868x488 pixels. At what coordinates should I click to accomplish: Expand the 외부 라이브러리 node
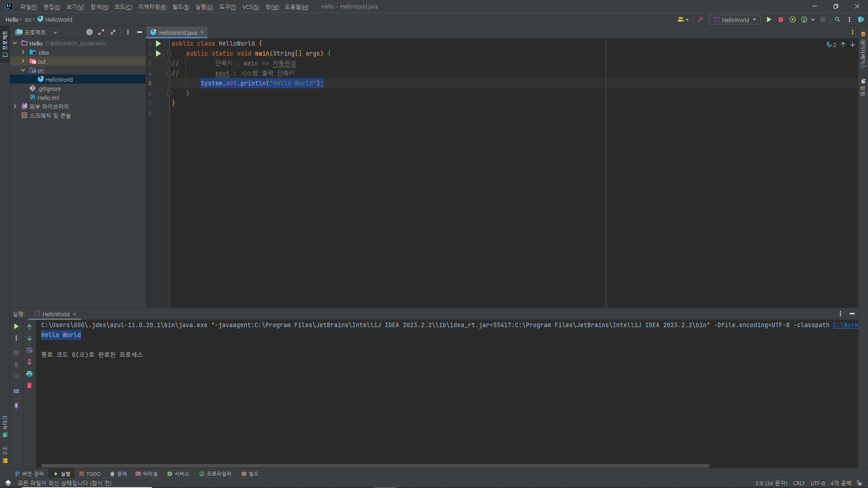coord(15,107)
